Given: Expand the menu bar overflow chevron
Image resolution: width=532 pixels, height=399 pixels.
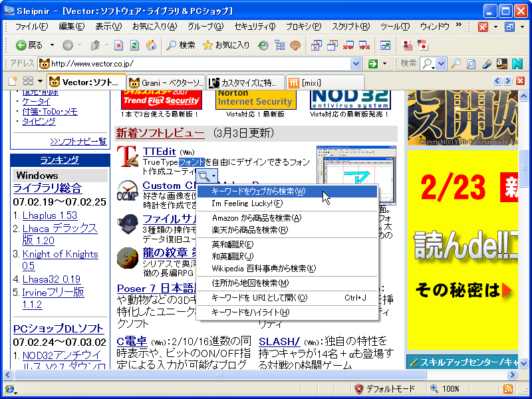Looking at the screenshot, I should pyautogui.click(x=459, y=25).
